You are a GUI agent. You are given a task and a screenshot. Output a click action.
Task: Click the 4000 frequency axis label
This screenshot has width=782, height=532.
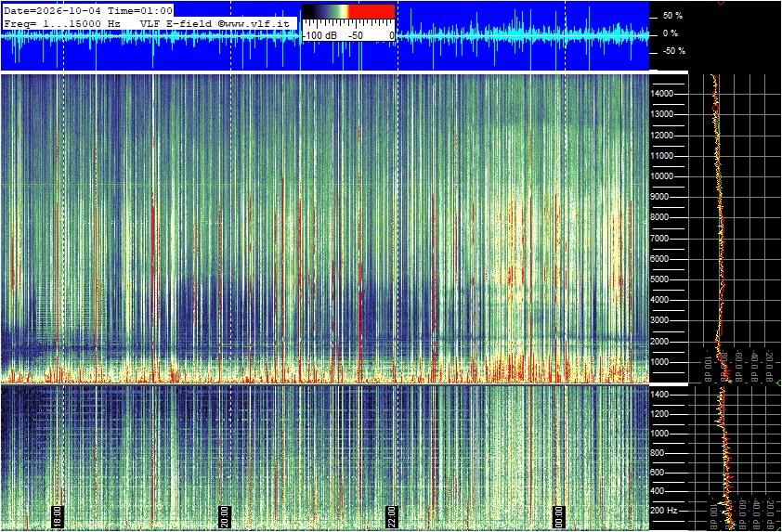[659, 300]
